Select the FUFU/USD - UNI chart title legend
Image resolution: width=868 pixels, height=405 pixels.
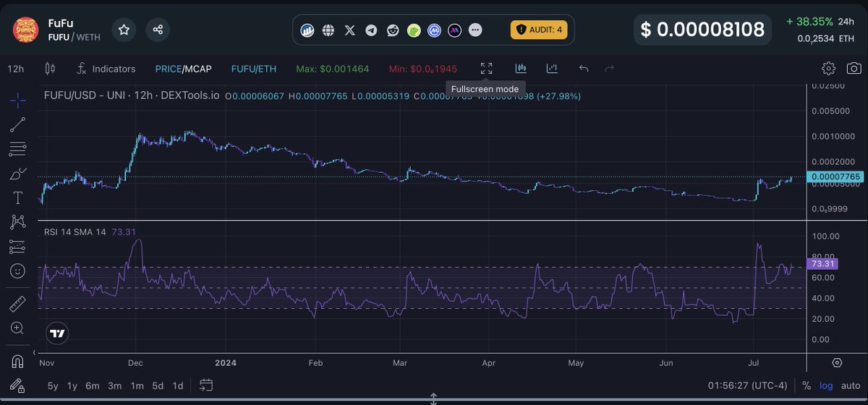pyautogui.click(x=132, y=95)
